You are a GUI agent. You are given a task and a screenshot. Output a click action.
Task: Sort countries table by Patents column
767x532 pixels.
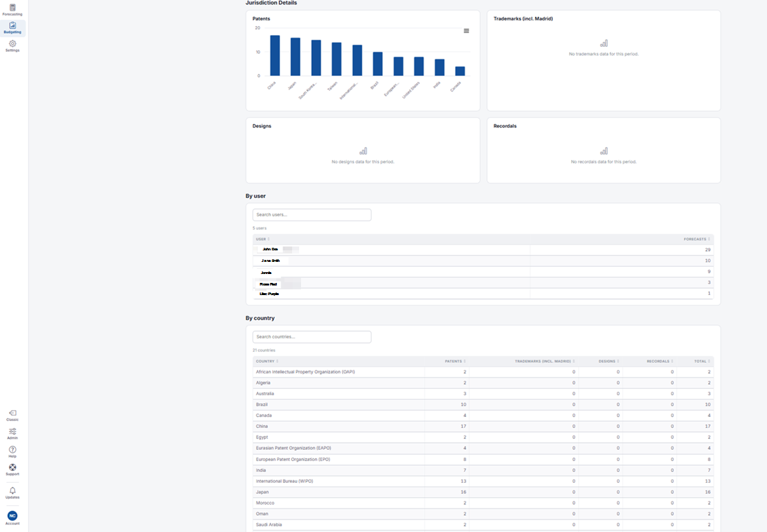tap(455, 361)
